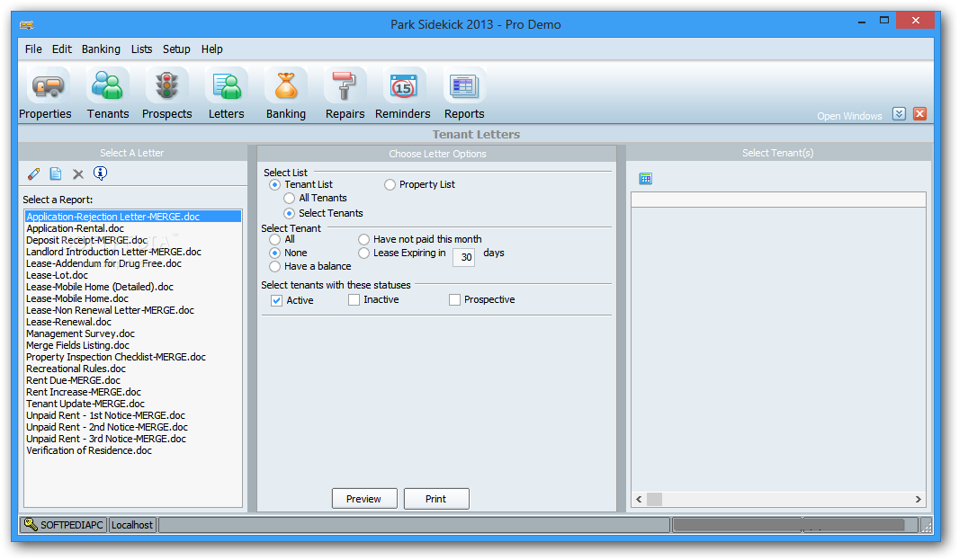959x560 pixels.
Task: Open the Reports module icon
Action: click(x=464, y=87)
